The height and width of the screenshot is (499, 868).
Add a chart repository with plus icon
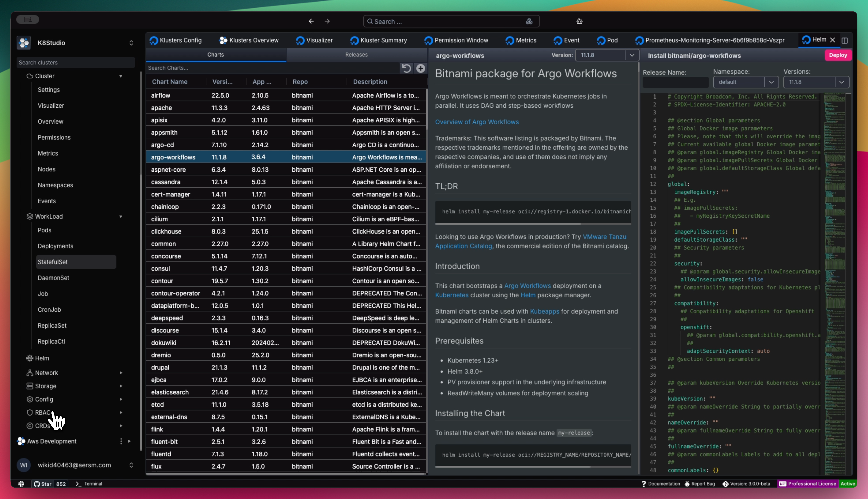[x=420, y=68]
